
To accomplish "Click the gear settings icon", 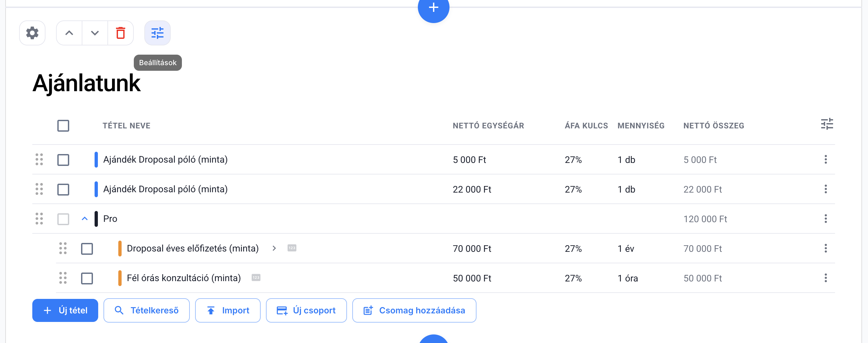I will point(32,33).
